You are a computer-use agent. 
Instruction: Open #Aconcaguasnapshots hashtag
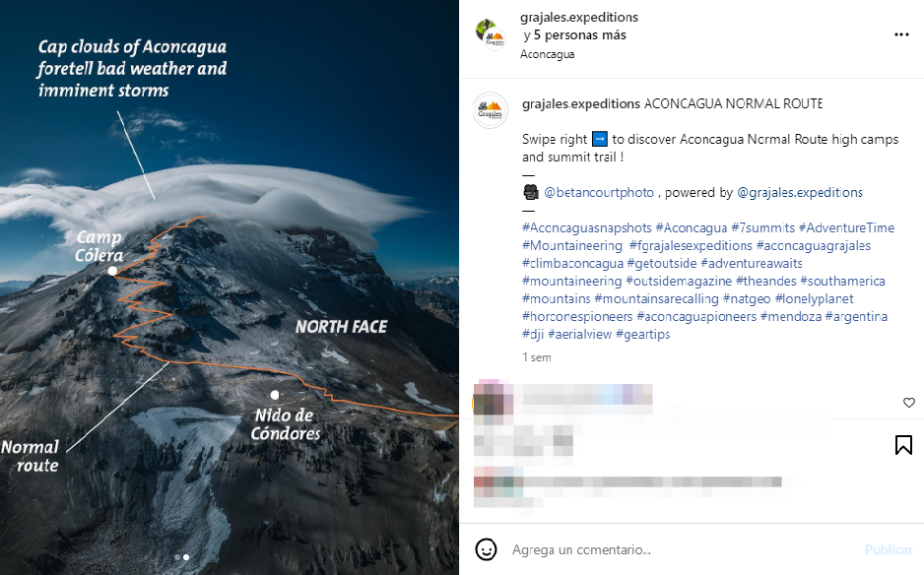(587, 228)
